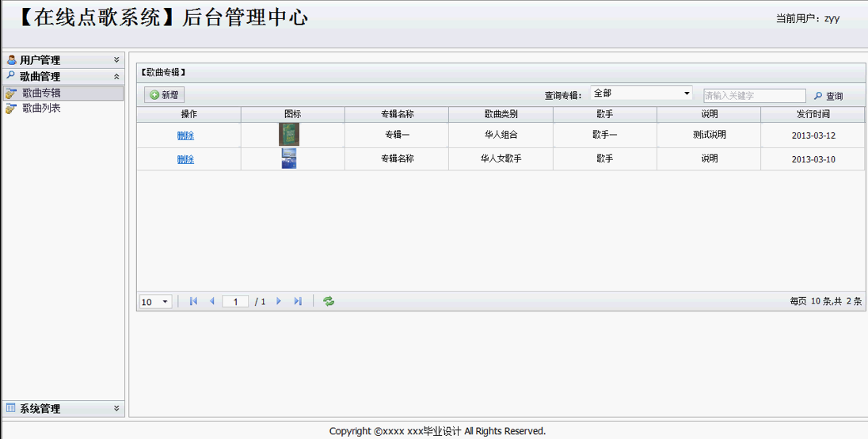Click the current page number field
This screenshot has height=439, width=868.
235,302
